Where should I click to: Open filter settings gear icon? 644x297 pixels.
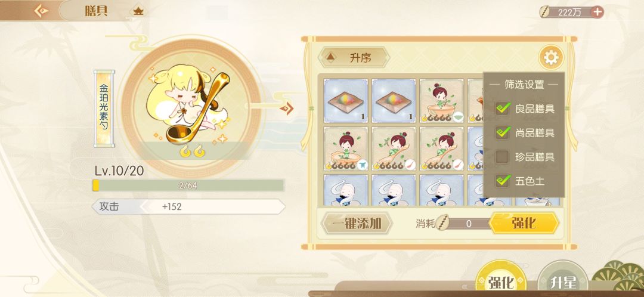(x=551, y=57)
